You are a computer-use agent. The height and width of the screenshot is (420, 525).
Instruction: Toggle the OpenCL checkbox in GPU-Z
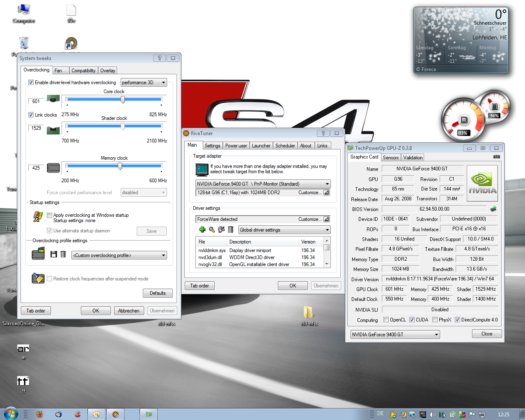[386, 320]
